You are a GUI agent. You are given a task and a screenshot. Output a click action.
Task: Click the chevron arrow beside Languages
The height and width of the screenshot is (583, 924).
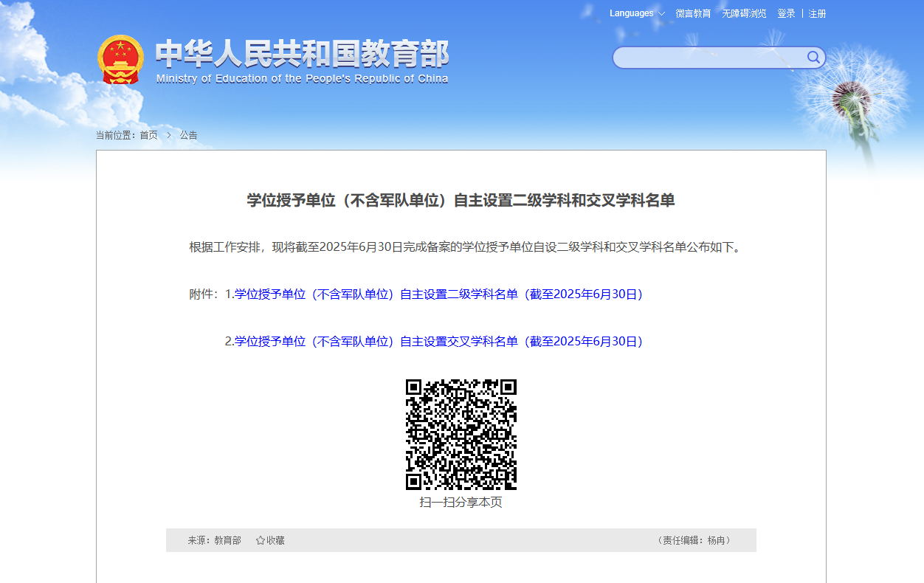(x=661, y=14)
